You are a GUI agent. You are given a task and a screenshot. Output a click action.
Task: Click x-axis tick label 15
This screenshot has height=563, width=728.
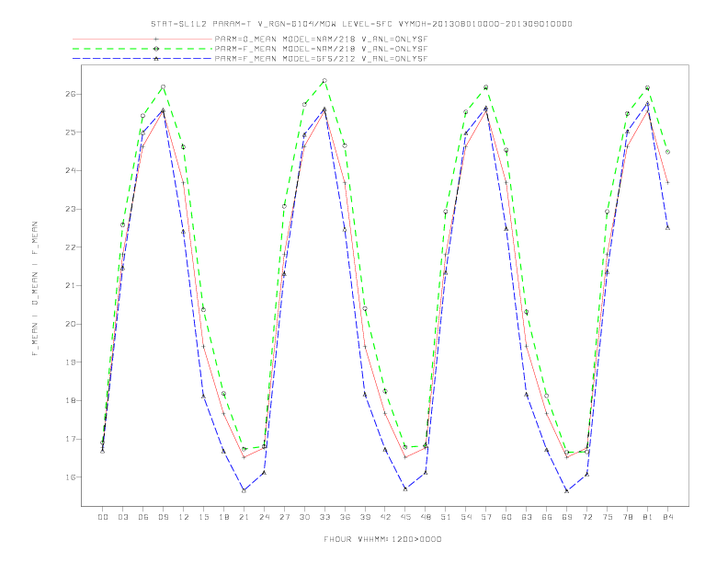[x=203, y=517]
